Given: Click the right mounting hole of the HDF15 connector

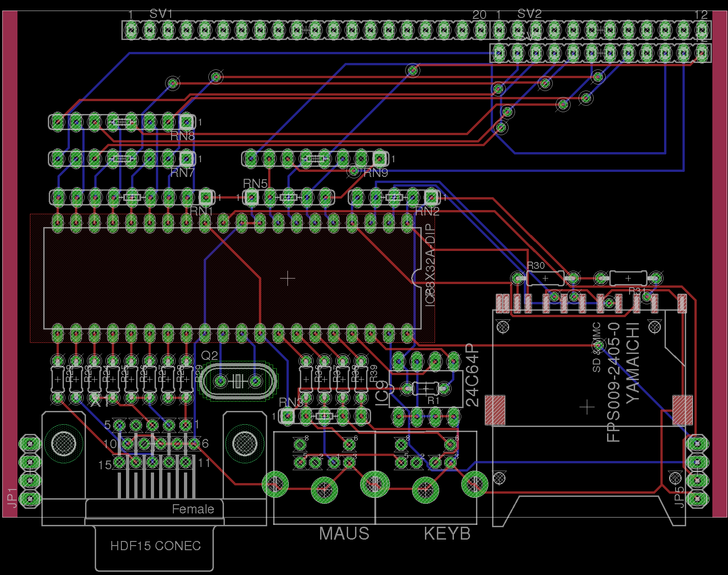Looking at the screenshot, I should coord(245,443).
